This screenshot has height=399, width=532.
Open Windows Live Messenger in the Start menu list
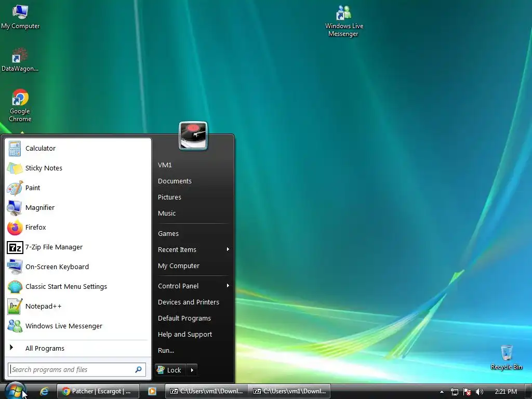coord(78,326)
